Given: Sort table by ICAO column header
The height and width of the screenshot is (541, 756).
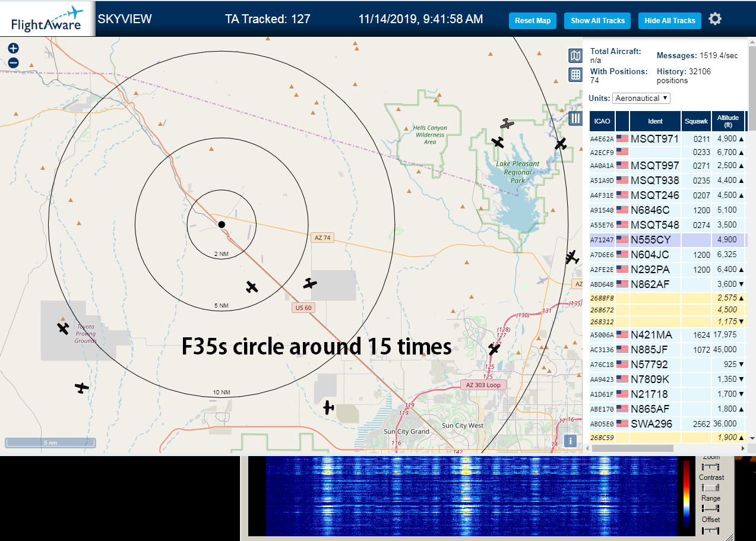Looking at the screenshot, I should point(602,121).
